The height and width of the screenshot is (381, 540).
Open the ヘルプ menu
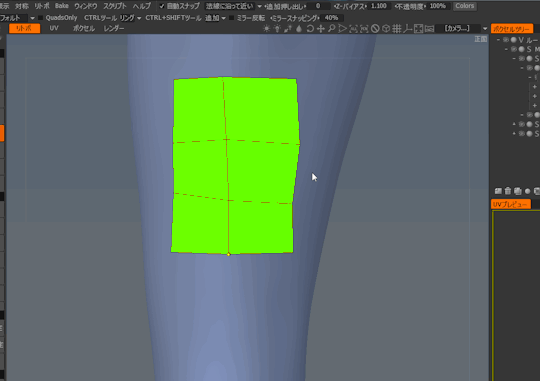(142, 6)
